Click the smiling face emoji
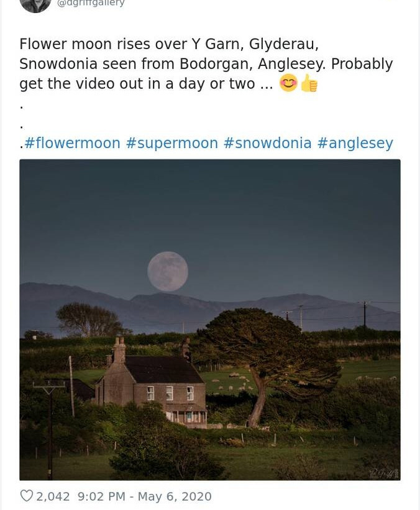The height and width of the screenshot is (510, 420). pyautogui.click(x=288, y=83)
